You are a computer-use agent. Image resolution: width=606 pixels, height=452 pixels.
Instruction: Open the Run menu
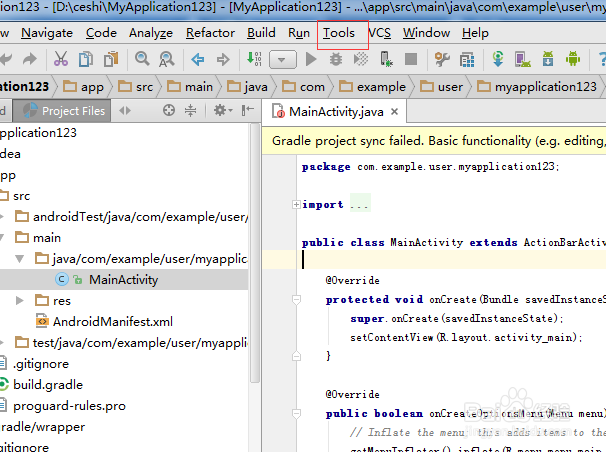point(299,33)
